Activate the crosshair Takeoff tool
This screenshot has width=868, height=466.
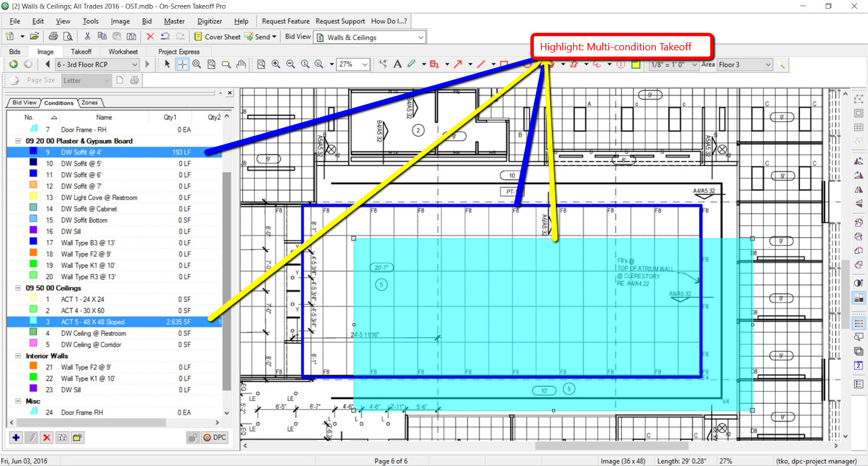click(182, 64)
